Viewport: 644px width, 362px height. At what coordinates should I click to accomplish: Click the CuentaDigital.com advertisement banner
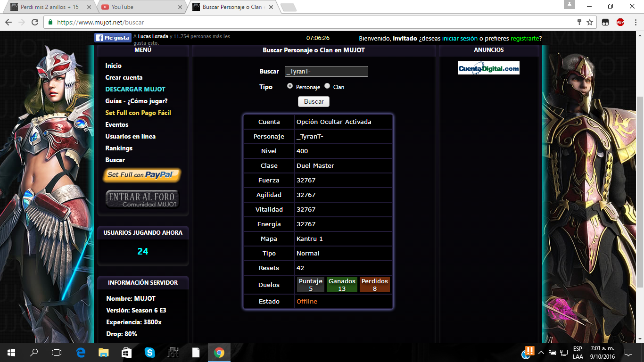point(489,68)
